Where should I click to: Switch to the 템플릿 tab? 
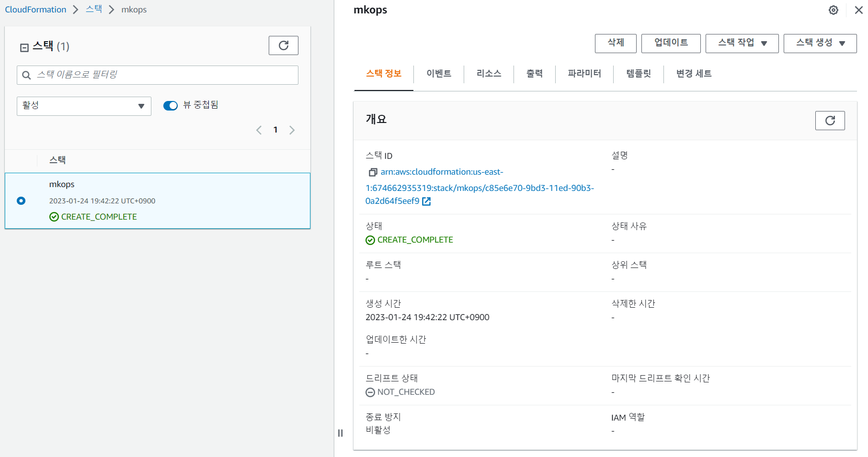pyautogui.click(x=638, y=74)
